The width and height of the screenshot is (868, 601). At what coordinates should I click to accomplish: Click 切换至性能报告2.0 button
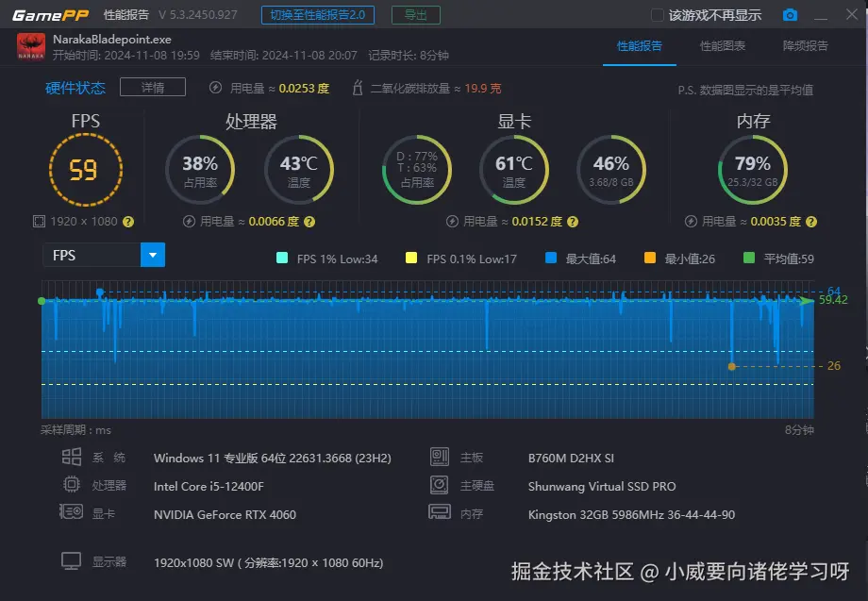tap(318, 15)
